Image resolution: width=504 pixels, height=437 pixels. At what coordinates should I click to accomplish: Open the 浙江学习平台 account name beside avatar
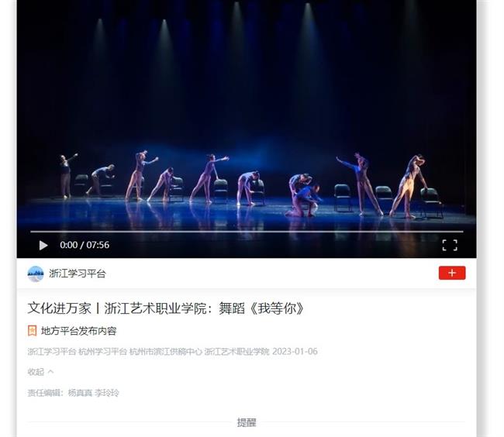77,274
